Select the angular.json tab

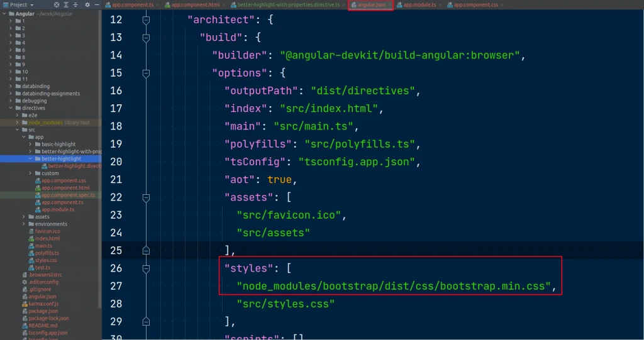[x=371, y=5]
